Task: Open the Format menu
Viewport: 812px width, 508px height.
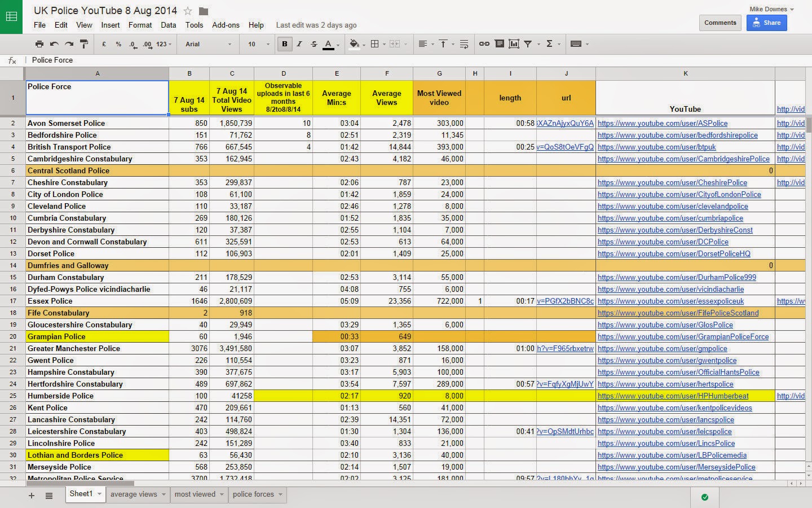Action: (x=140, y=25)
